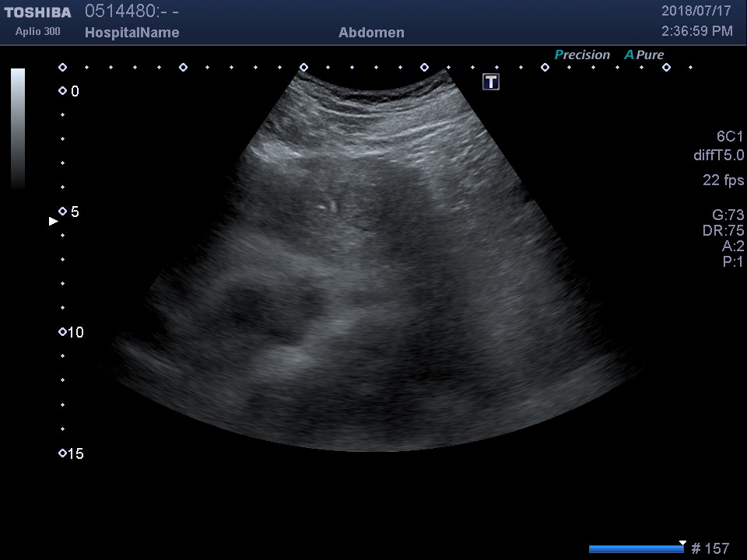747x560 pixels.
Task: Click the TOSHIBA logo
Action: (37, 12)
